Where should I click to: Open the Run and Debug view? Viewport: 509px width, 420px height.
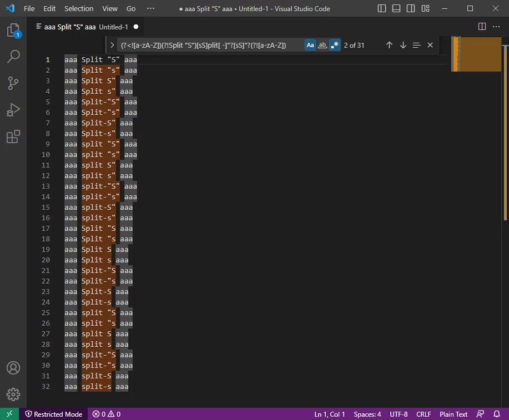click(13, 110)
